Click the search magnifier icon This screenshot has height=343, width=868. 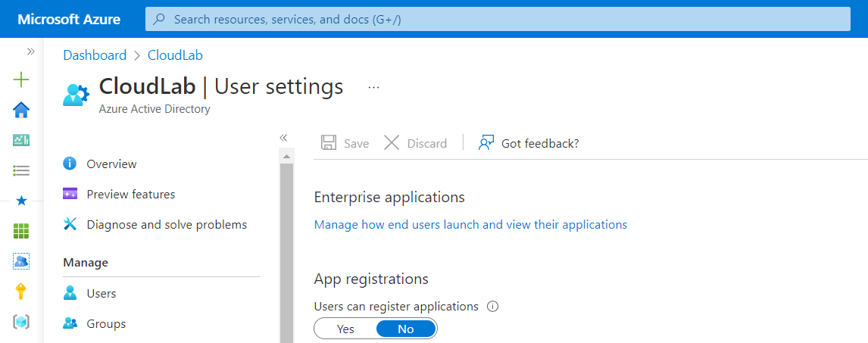[159, 20]
